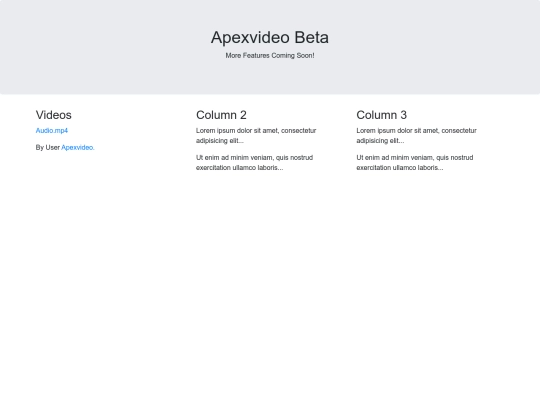This screenshot has height=405, width=540.
Task: Click the word Apexvideo in the main title
Action: click(x=250, y=37)
